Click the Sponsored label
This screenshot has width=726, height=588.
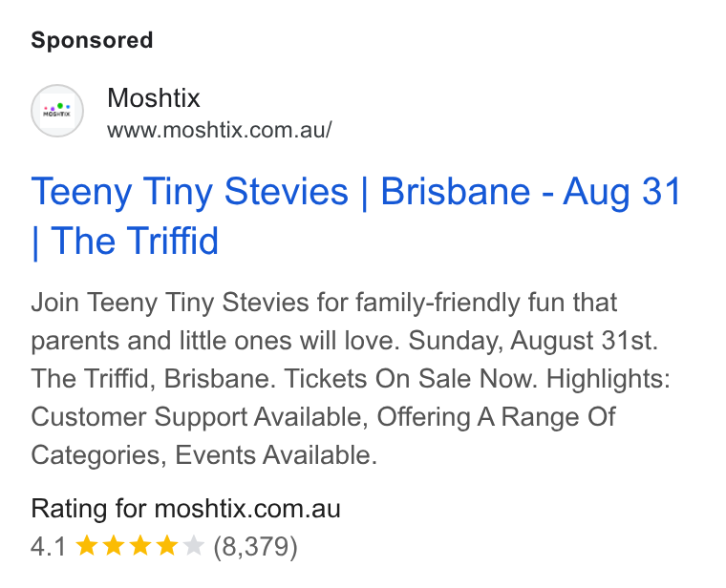pos(92,40)
